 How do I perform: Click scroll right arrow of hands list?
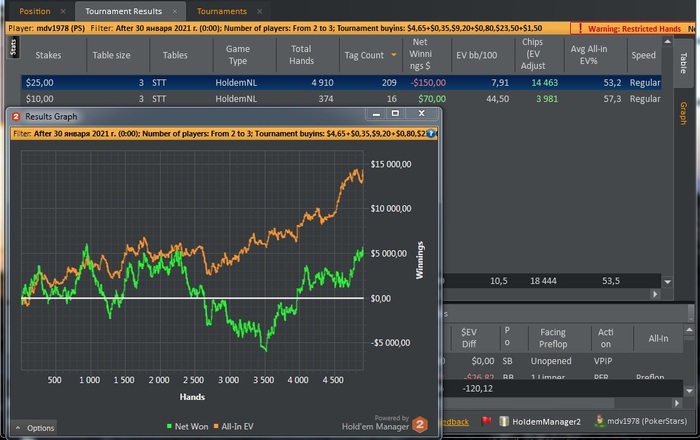point(677,403)
